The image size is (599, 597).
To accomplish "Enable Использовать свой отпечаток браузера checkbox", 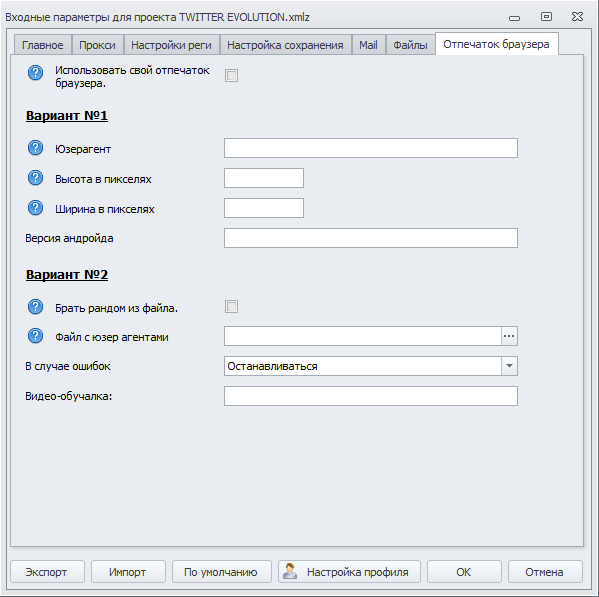I will 231,75.
